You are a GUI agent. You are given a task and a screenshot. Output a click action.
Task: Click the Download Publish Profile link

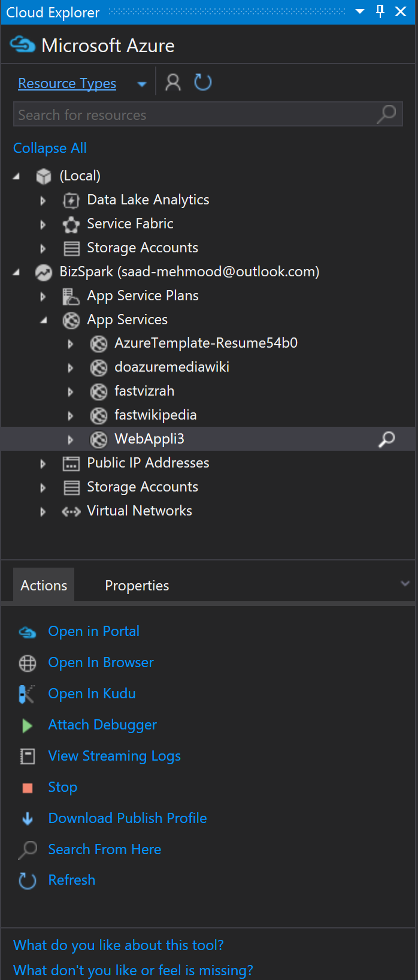click(128, 818)
